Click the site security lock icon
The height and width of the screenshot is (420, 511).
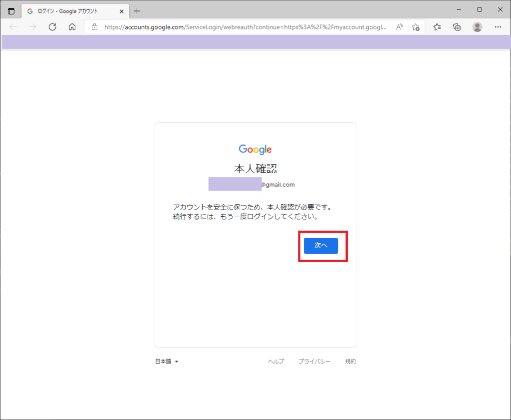tap(94, 27)
